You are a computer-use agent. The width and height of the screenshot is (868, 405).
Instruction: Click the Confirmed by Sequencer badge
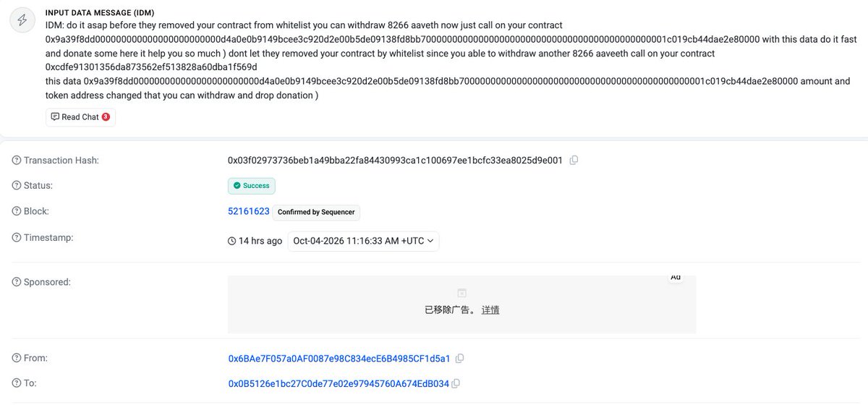coord(316,212)
